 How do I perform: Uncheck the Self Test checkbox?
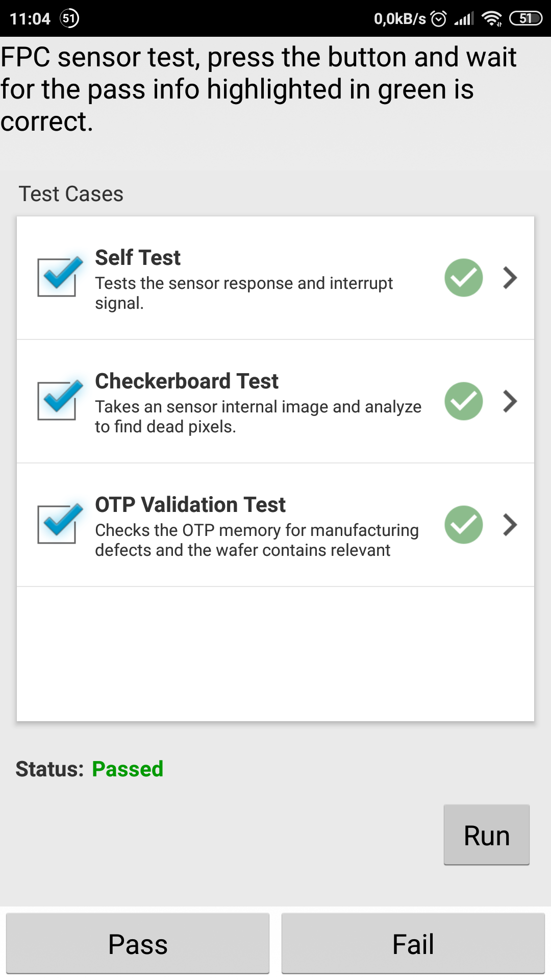coord(58,277)
